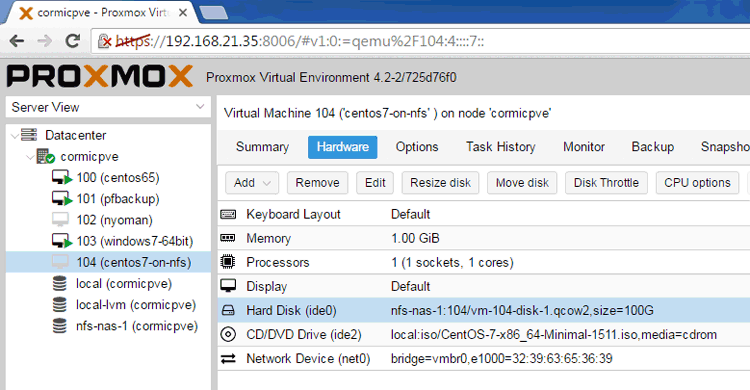Click the browser reload icon
750x390 pixels.
coord(73,41)
